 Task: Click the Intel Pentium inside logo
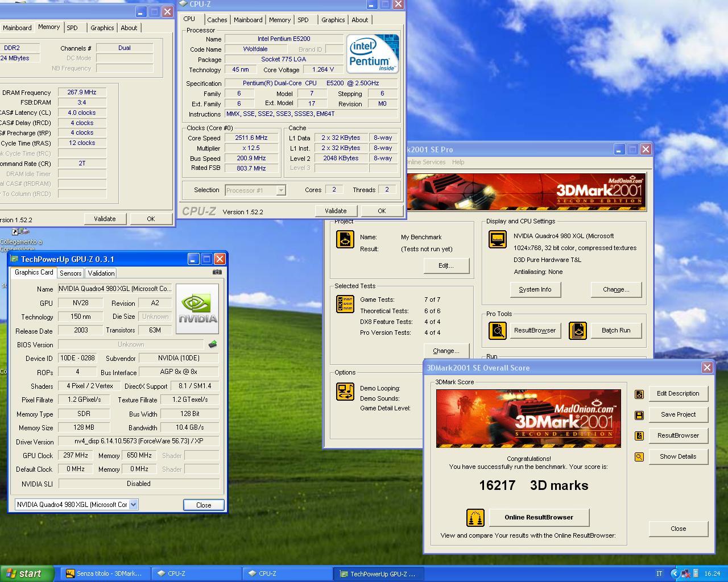tap(373, 53)
